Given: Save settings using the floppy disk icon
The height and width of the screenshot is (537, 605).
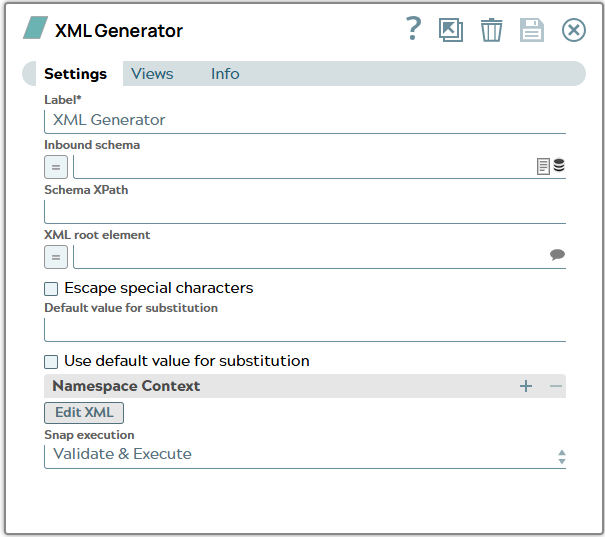Looking at the screenshot, I should click(x=532, y=30).
